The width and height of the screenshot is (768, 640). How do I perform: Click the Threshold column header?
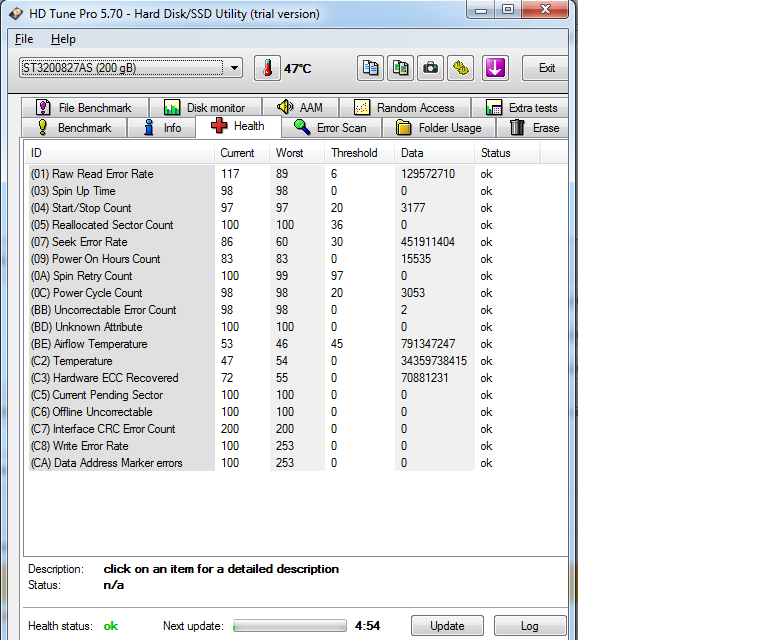coord(354,153)
